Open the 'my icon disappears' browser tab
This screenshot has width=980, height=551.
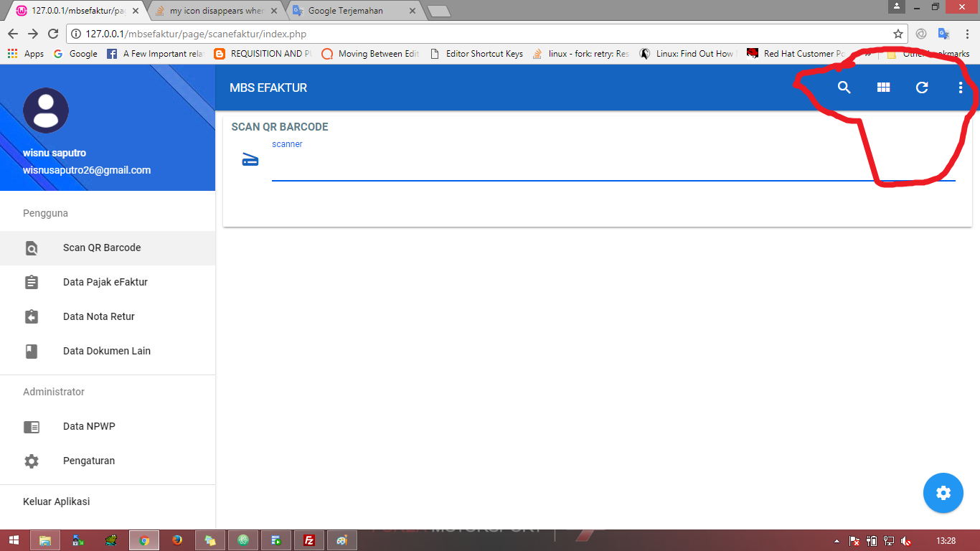tap(212, 10)
